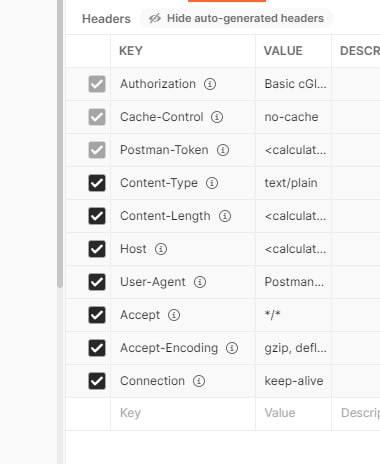
Task: Click the info icon beside Authorization
Action: point(210,84)
